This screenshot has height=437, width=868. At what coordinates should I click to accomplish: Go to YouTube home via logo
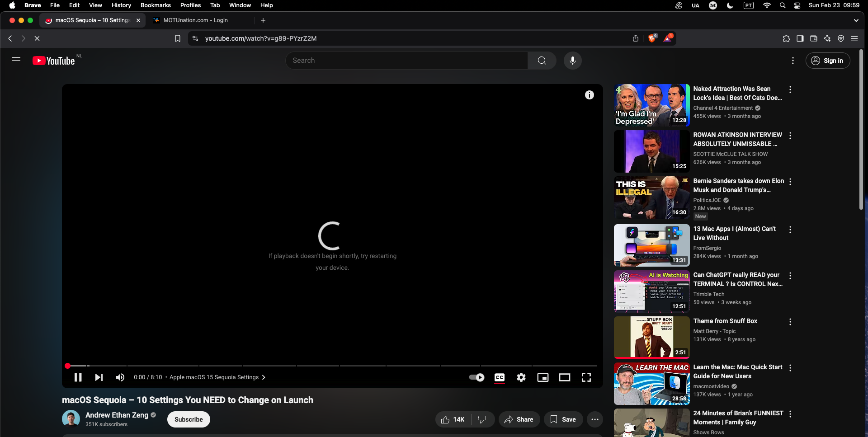(54, 61)
